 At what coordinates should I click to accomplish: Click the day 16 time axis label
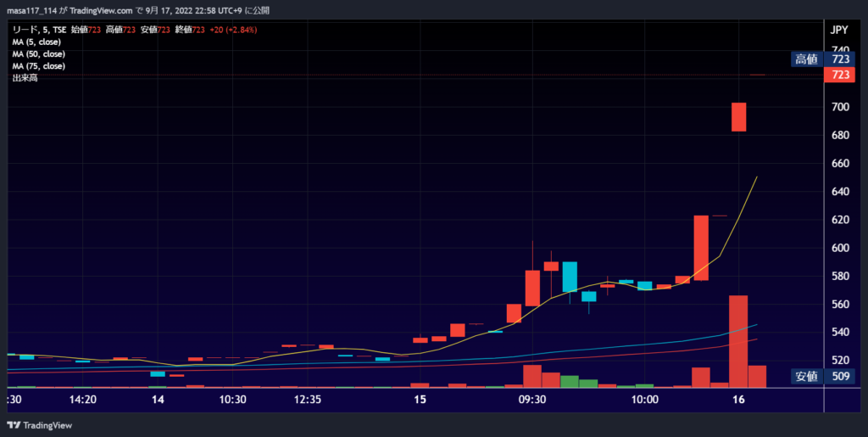[x=739, y=400]
